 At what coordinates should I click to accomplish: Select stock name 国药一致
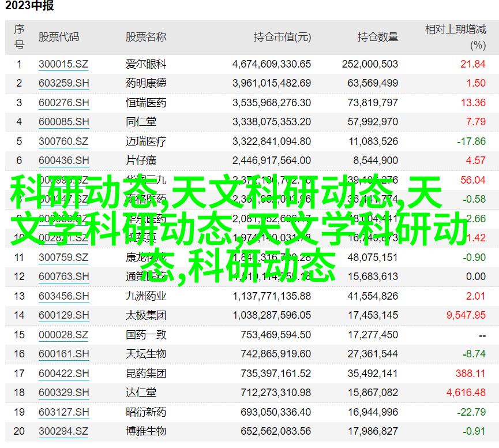146,335
